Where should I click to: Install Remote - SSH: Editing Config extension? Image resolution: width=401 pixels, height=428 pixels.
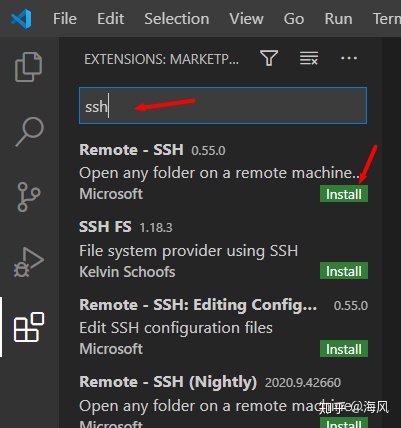pos(344,349)
